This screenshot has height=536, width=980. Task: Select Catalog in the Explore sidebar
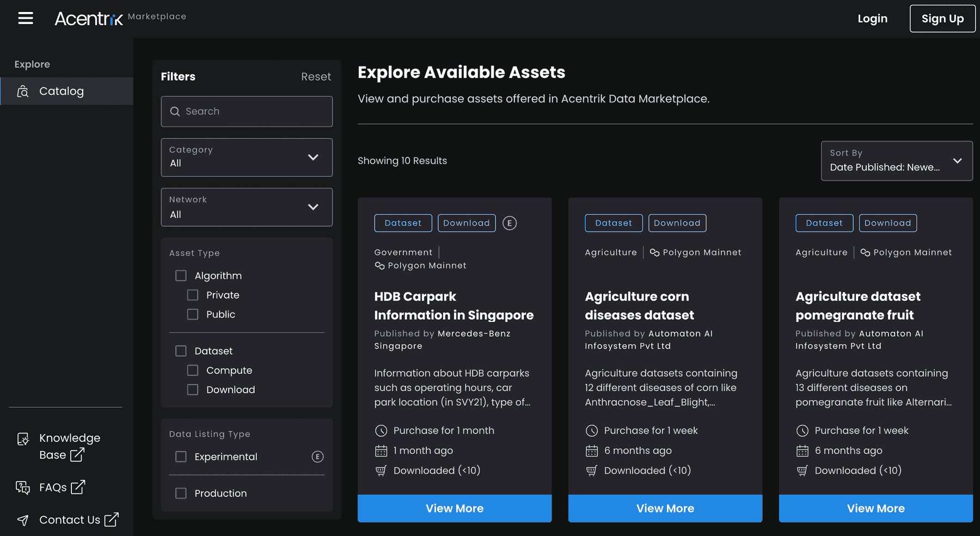coord(60,91)
